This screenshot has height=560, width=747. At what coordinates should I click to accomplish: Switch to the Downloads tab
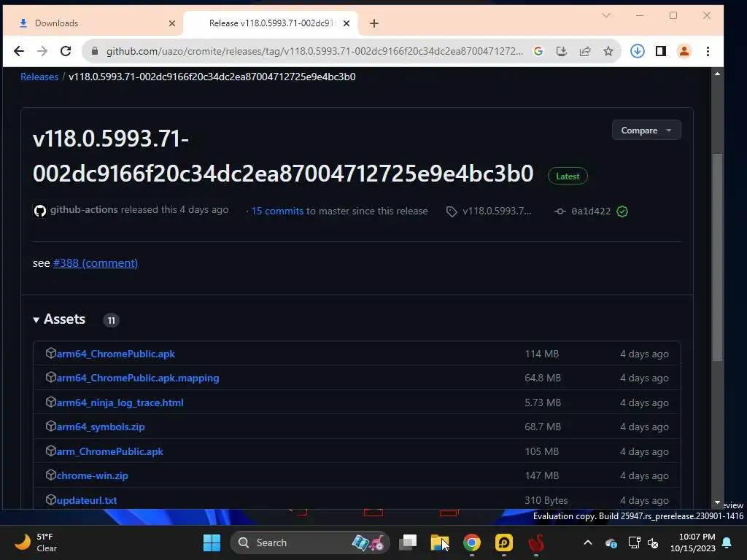[93, 23]
